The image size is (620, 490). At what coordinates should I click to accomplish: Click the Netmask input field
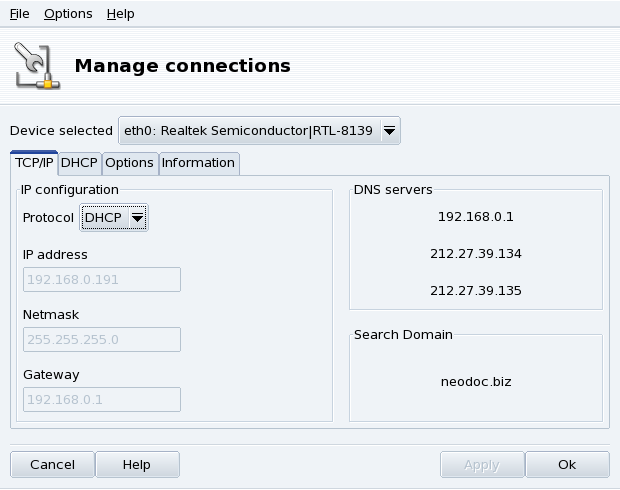(x=101, y=340)
